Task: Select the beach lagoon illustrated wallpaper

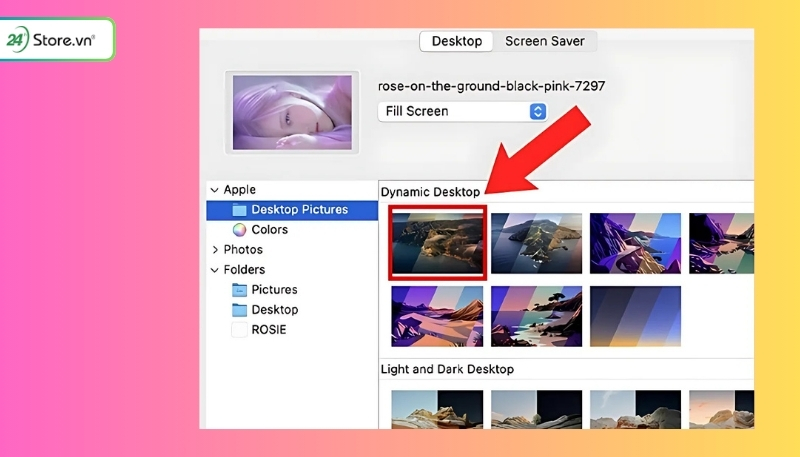Action: click(536, 316)
